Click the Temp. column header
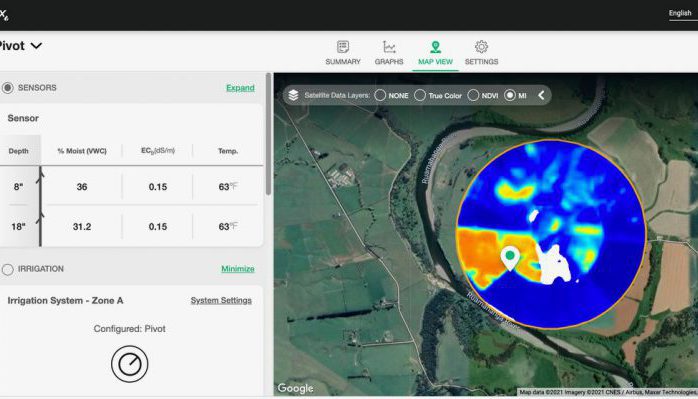Image resolution: width=698 pixels, height=399 pixels. [x=228, y=151]
